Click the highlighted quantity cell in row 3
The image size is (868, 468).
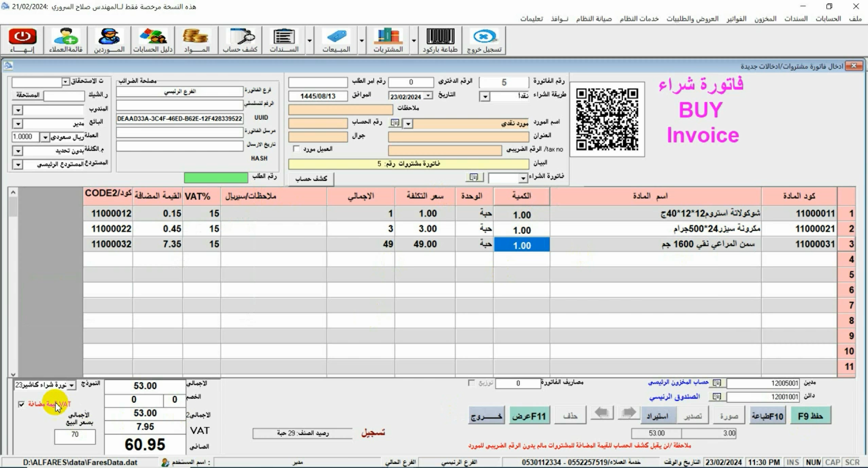coord(522,245)
